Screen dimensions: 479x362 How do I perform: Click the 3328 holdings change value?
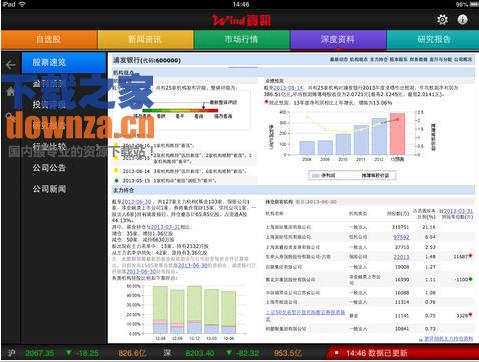click(x=462, y=316)
